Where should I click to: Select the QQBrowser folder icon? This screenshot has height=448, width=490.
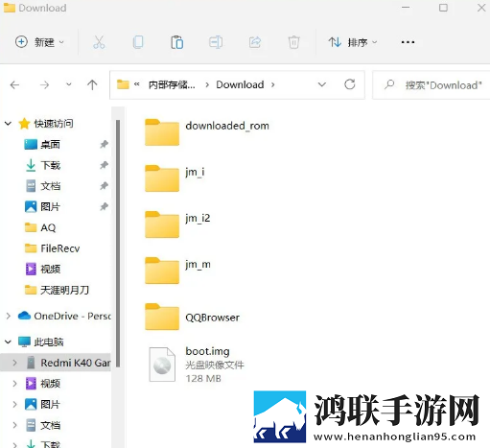coord(162,317)
